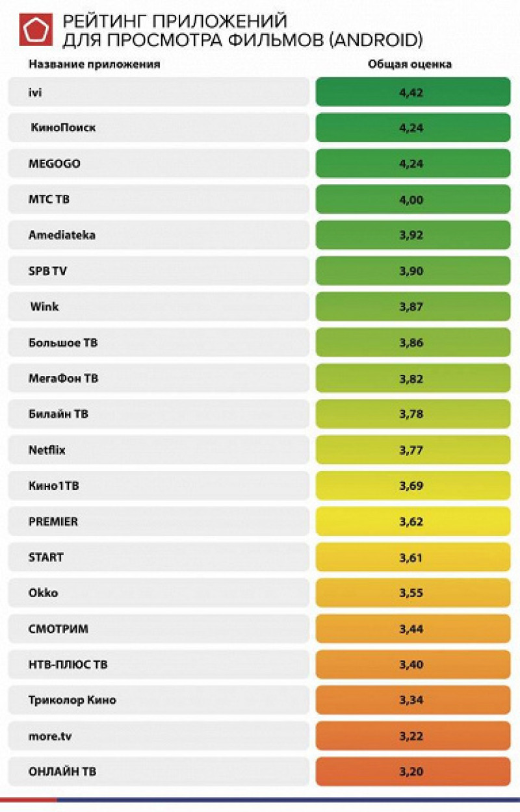
Task: Click the Netflix app name
Action: point(47,450)
